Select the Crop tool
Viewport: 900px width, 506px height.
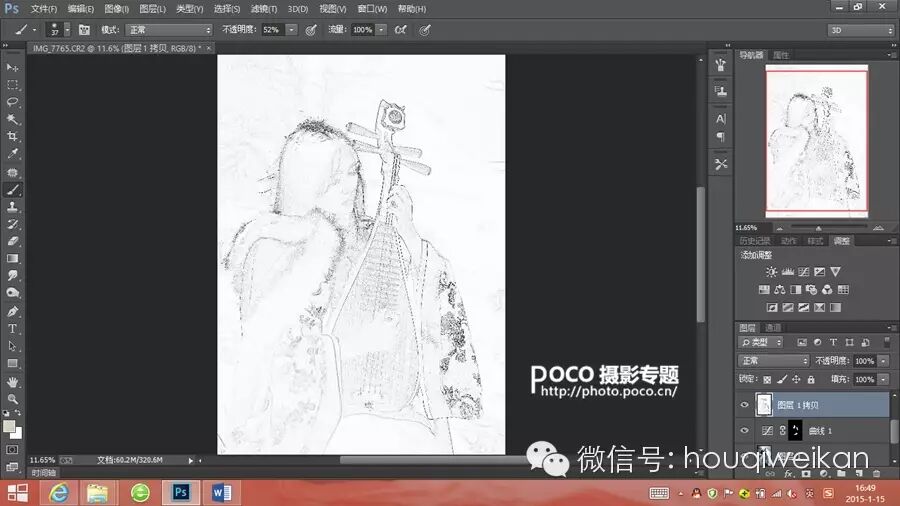click(x=12, y=137)
